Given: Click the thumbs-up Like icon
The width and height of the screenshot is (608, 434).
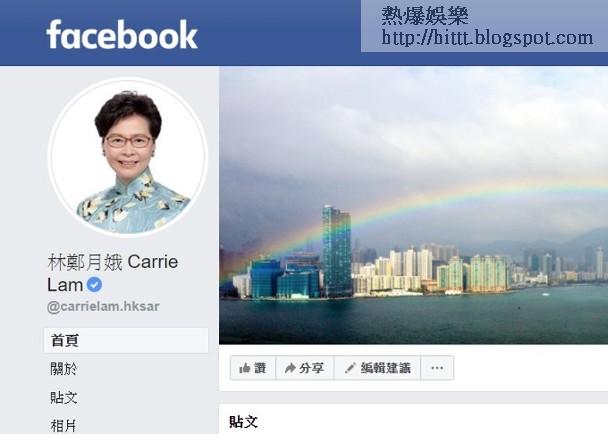Looking at the screenshot, I should point(245,368).
